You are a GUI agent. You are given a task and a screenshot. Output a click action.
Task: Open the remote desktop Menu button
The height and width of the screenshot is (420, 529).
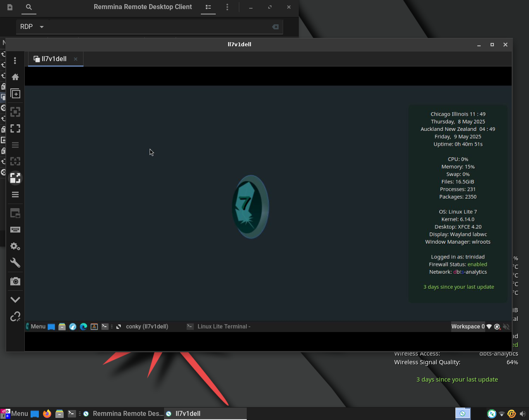36,326
